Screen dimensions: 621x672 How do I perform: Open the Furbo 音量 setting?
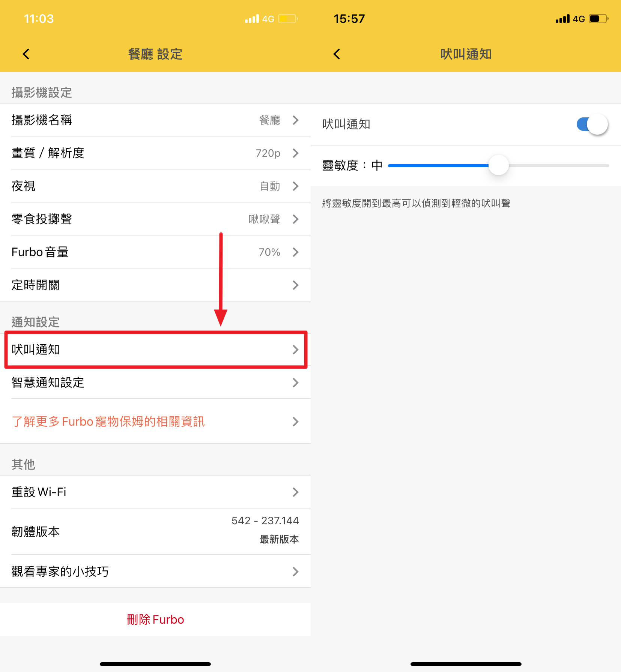(155, 252)
